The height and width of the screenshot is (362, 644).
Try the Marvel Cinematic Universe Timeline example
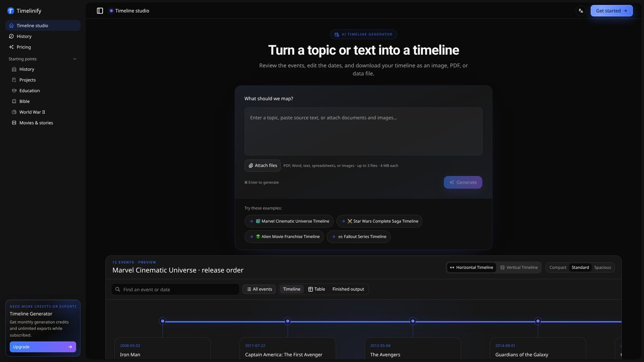[x=289, y=221]
